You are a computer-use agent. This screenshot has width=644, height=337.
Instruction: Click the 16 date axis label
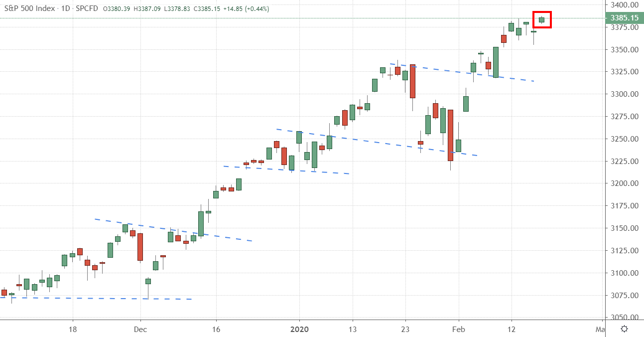pyautogui.click(x=216, y=330)
